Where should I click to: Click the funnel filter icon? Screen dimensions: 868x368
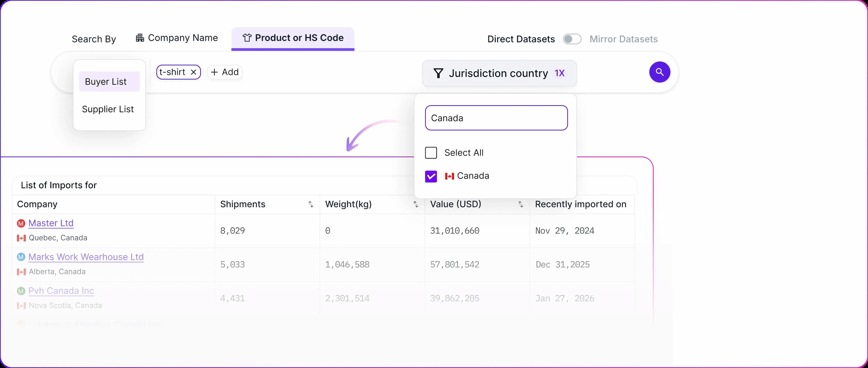[x=438, y=73]
